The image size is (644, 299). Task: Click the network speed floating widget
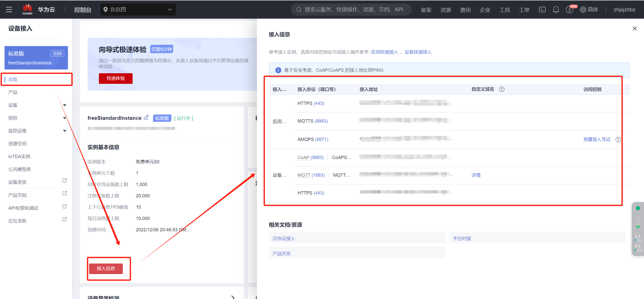click(x=638, y=229)
